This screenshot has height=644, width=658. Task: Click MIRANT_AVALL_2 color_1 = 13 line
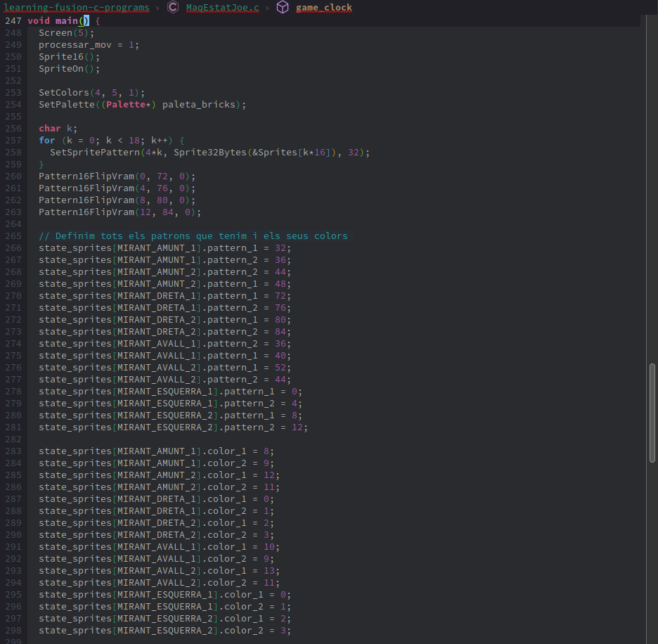pos(159,571)
